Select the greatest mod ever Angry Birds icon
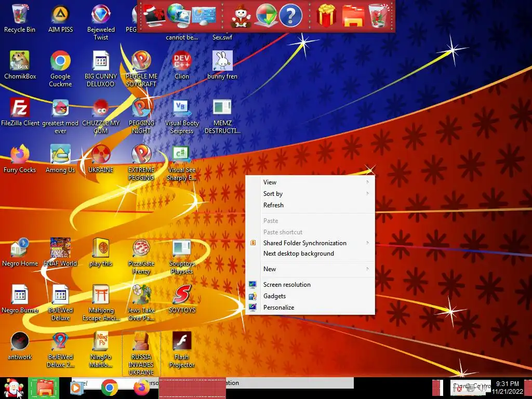The height and width of the screenshot is (399, 532). pos(60,116)
